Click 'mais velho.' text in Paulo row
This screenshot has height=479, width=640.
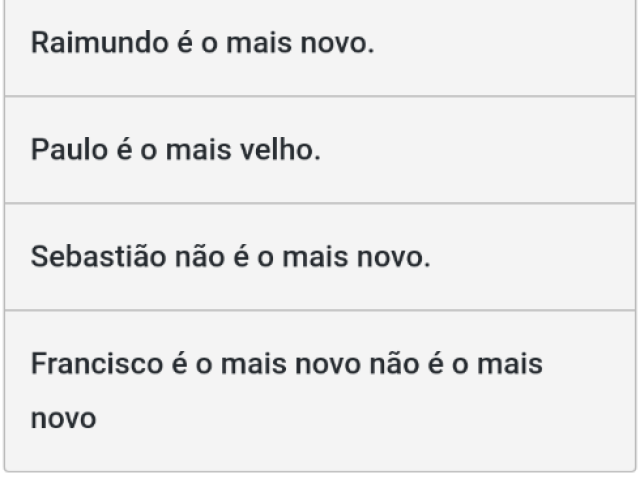tap(243, 149)
